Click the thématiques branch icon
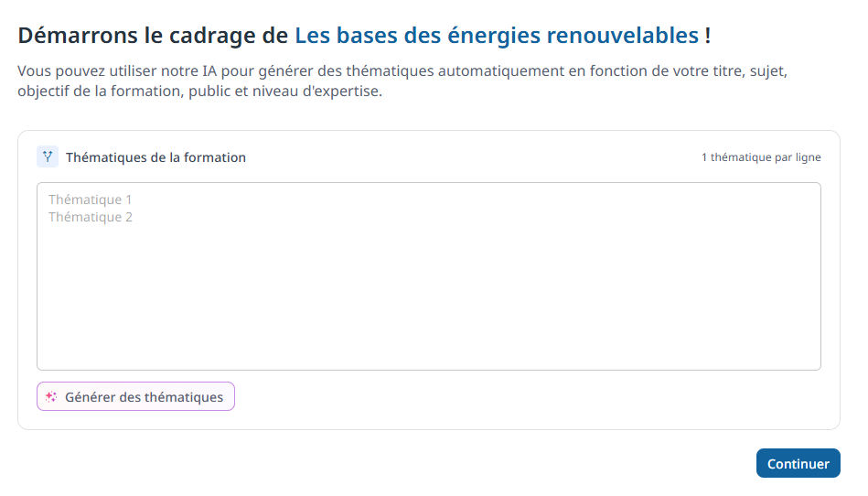 [x=48, y=156]
